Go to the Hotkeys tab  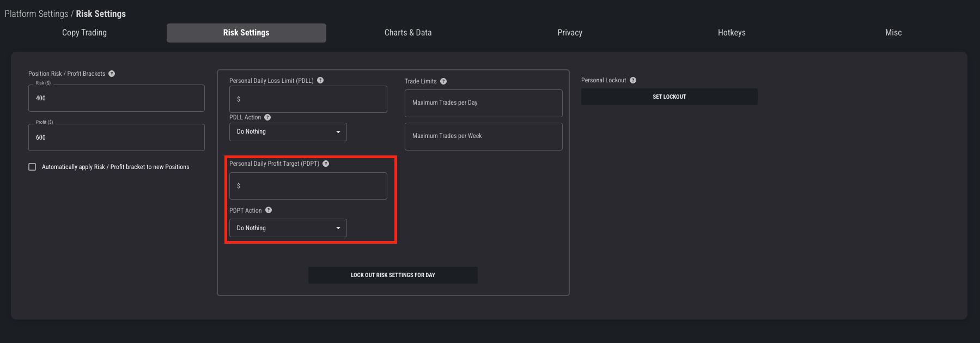(731, 33)
